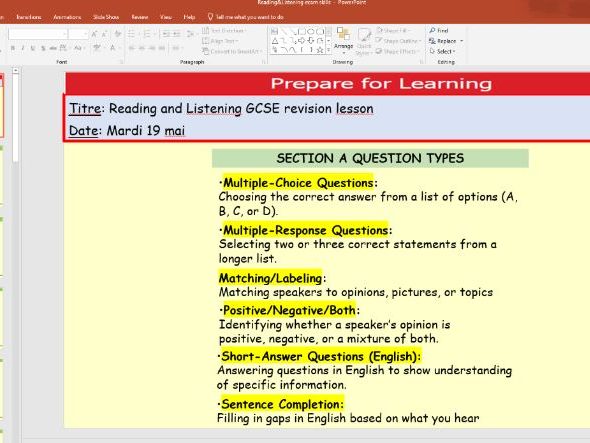The image size is (590, 443).
Task: Switch to the View tab
Action: pyautogui.click(x=166, y=17)
